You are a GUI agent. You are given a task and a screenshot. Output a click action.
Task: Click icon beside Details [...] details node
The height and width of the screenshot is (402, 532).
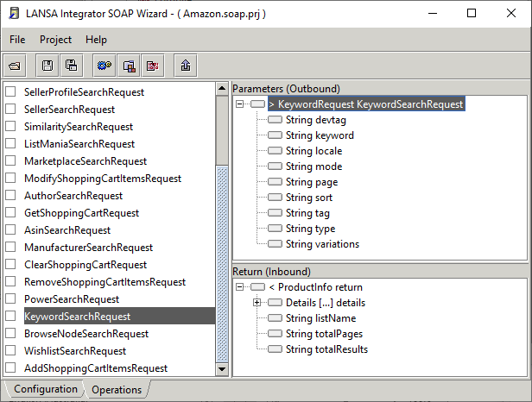[275, 303]
